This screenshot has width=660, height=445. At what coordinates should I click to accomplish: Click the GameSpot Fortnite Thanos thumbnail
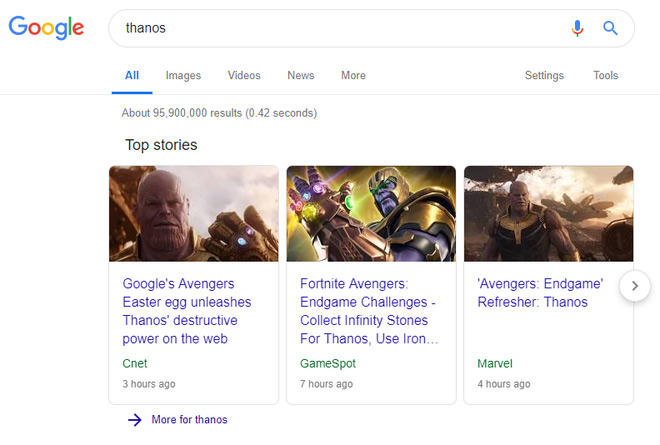coord(371,214)
